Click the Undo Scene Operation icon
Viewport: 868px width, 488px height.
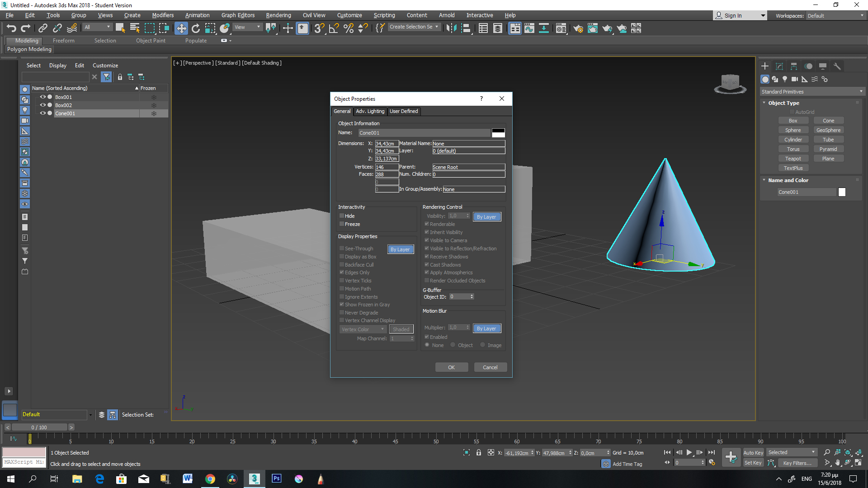click(x=11, y=28)
